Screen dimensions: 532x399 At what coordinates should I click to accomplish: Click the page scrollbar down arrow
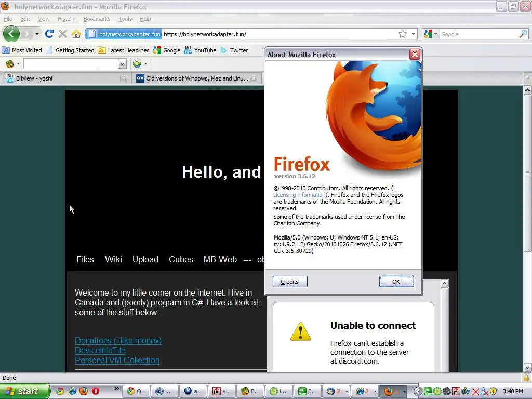click(527, 367)
